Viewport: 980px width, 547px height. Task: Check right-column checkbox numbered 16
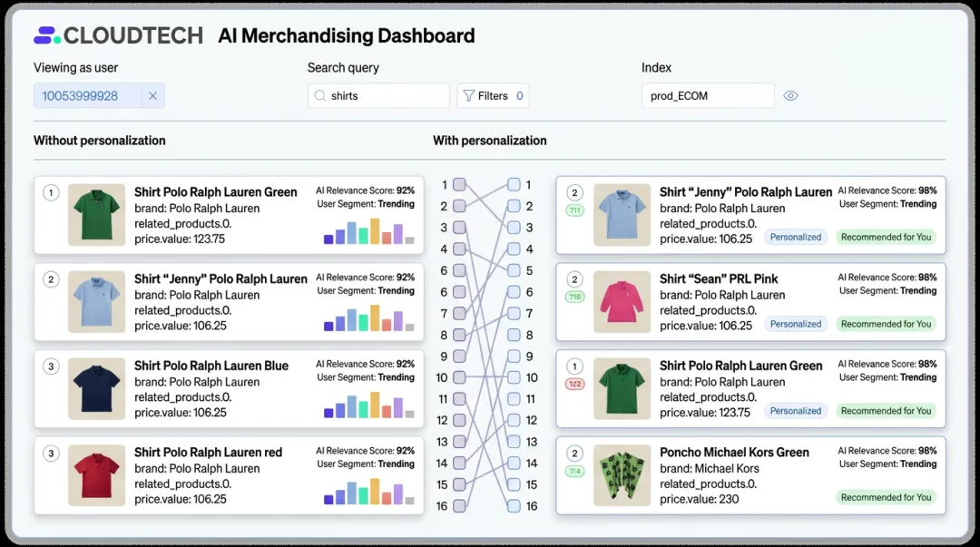(x=514, y=506)
